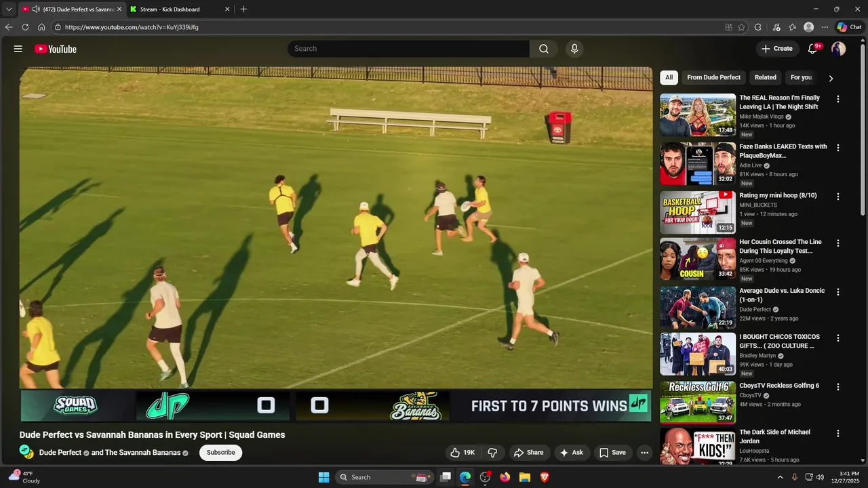
Task: Open the Windows Start menu
Action: point(323,477)
